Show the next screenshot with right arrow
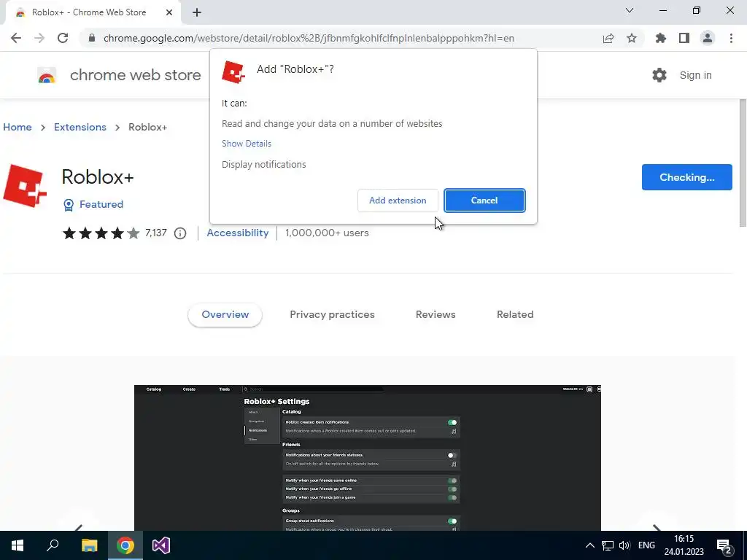Viewport: 747px width, 560px height. (x=657, y=528)
